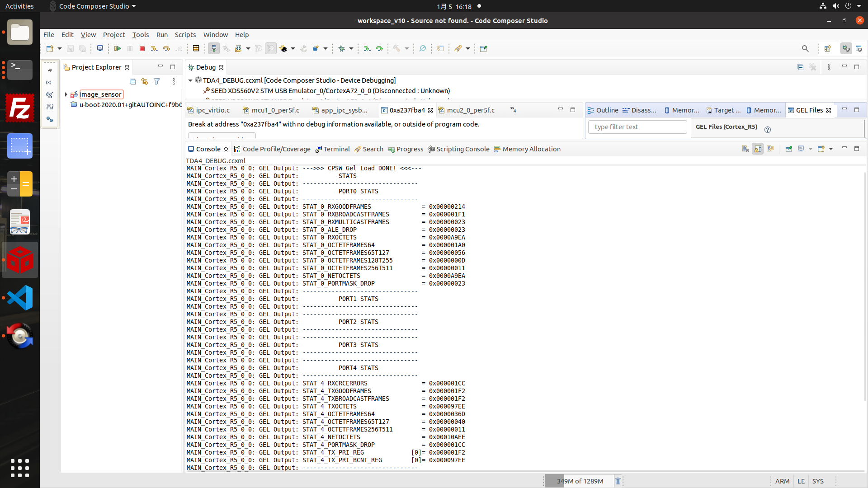Toggle the console Scroll Lock button
Screen dimensions: 868x488
click(758, 149)
